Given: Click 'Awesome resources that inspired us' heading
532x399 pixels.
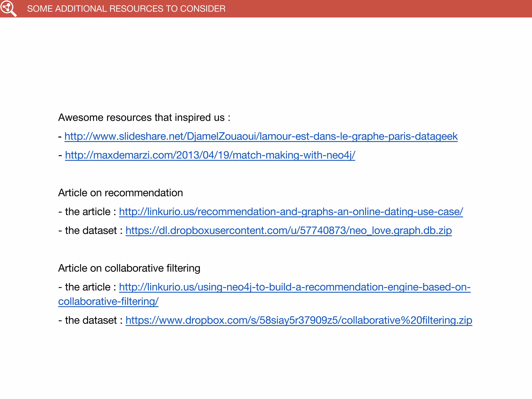Looking at the screenshot, I should coord(144,118).
